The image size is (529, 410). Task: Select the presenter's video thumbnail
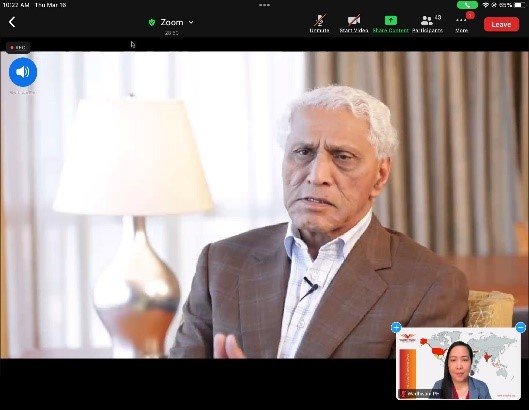point(458,363)
